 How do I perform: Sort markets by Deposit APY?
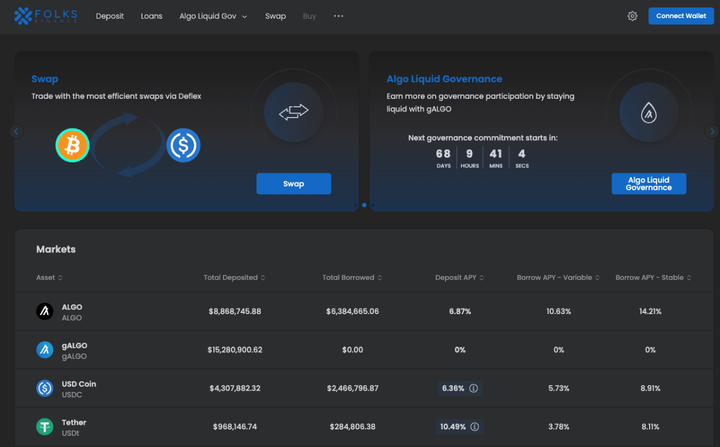point(459,277)
